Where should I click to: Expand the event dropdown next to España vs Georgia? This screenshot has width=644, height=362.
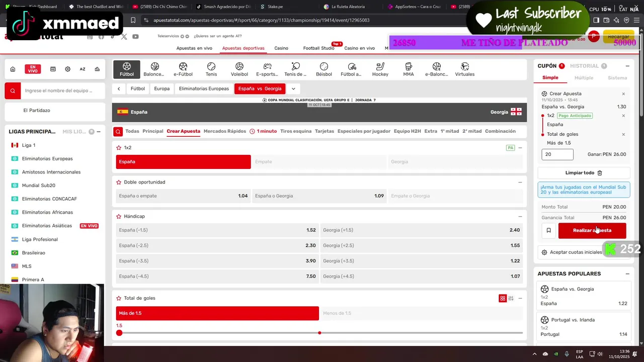(x=293, y=88)
